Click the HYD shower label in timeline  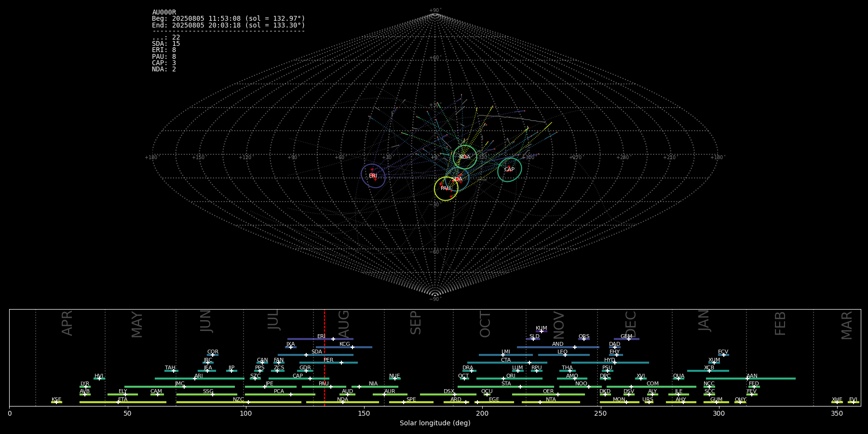(x=610, y=360)
